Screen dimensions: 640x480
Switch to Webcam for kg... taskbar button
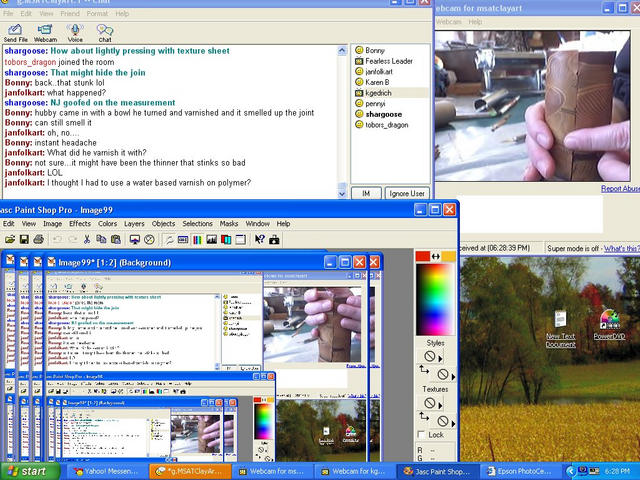[353, 471]
